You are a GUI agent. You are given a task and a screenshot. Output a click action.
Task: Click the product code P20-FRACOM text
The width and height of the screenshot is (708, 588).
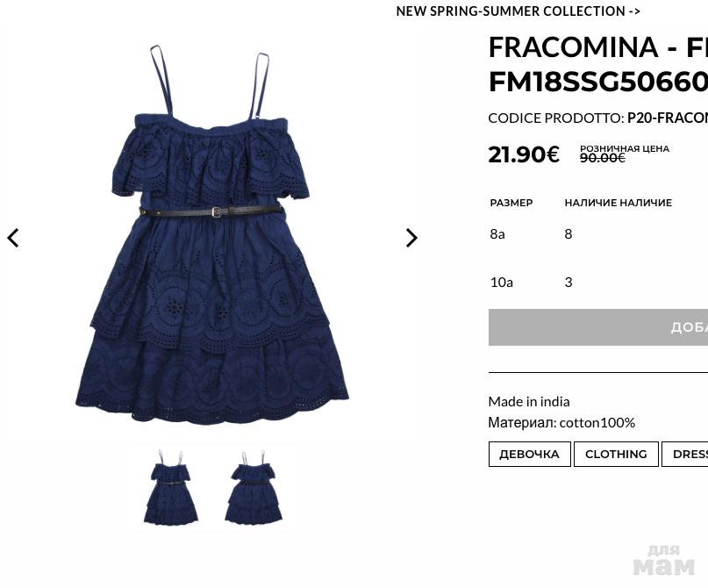click(668, 118)
